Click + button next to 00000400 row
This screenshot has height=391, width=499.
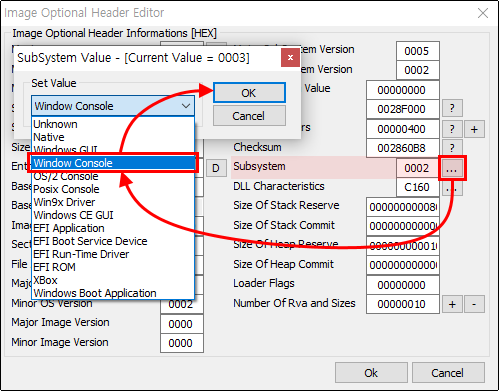click(x=474, y=129)
